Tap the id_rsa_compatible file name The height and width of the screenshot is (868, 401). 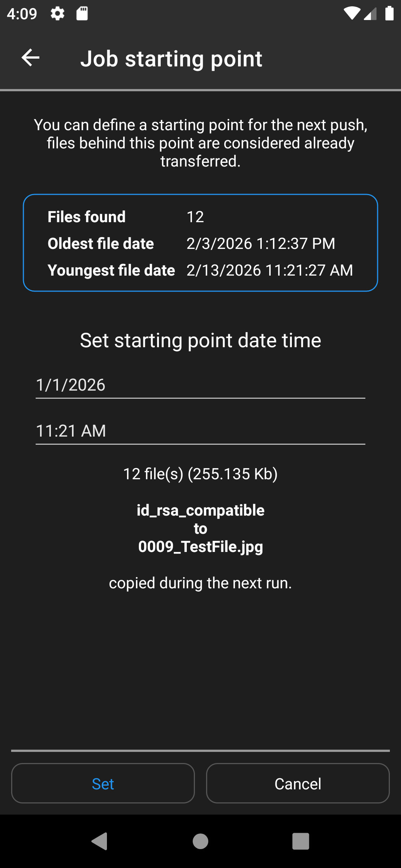200,510
